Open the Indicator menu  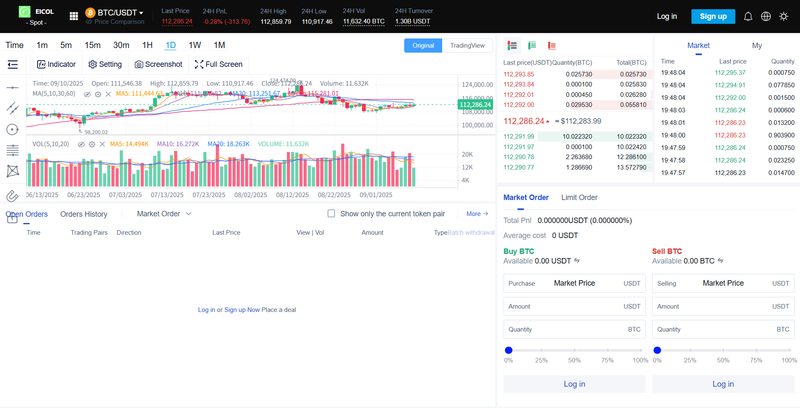(x=56, y=64)
